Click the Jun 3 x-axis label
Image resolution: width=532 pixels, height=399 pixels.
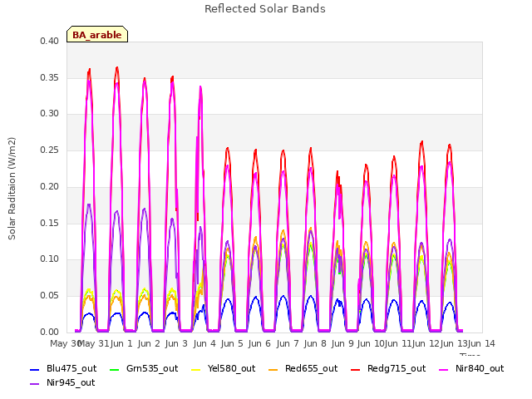coord(176,343)
